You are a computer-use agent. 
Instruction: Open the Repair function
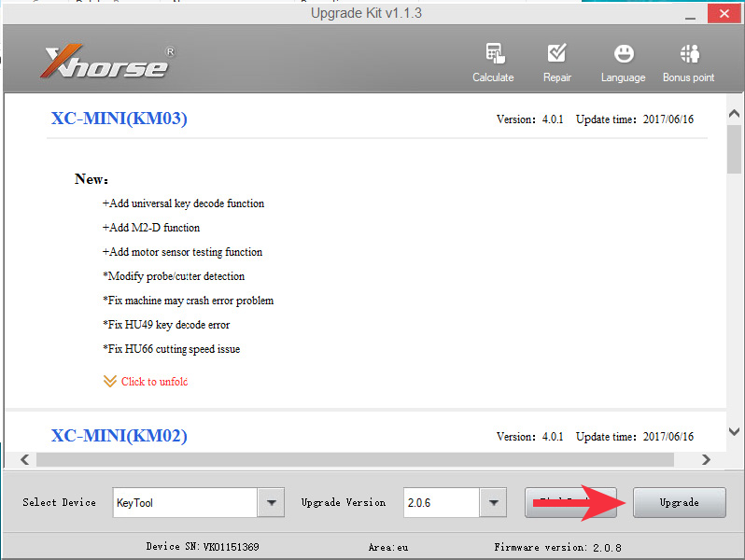click(x=556, y=63)
